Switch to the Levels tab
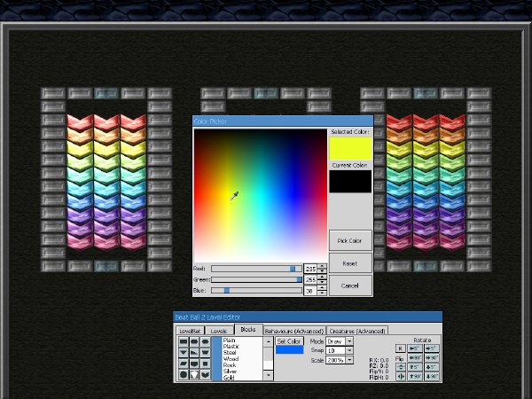 coord(219,331)
